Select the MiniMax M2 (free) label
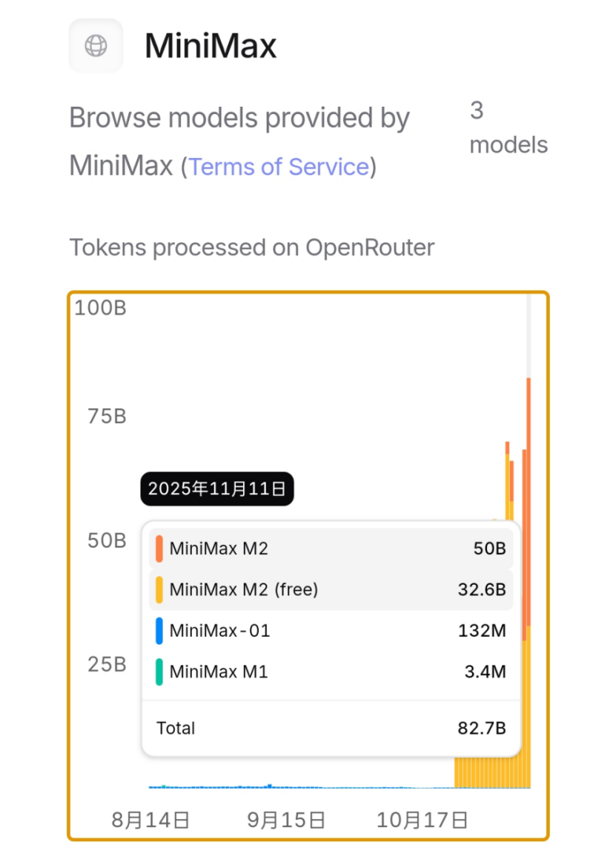616x865 pixels. click(243, 589)
